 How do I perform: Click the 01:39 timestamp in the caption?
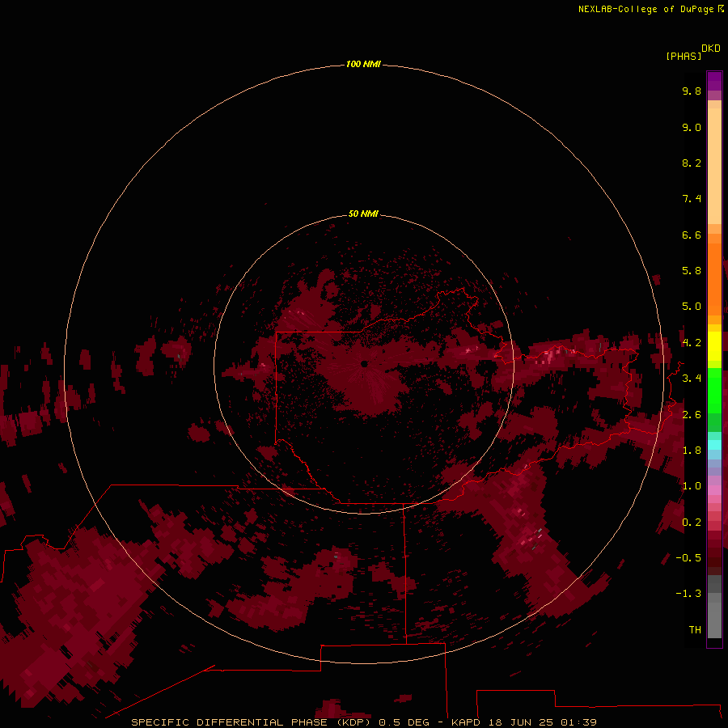578,722
